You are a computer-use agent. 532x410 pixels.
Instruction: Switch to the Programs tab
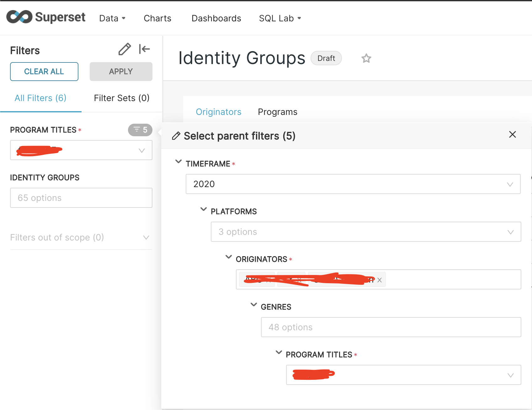[x=277, y=112]
